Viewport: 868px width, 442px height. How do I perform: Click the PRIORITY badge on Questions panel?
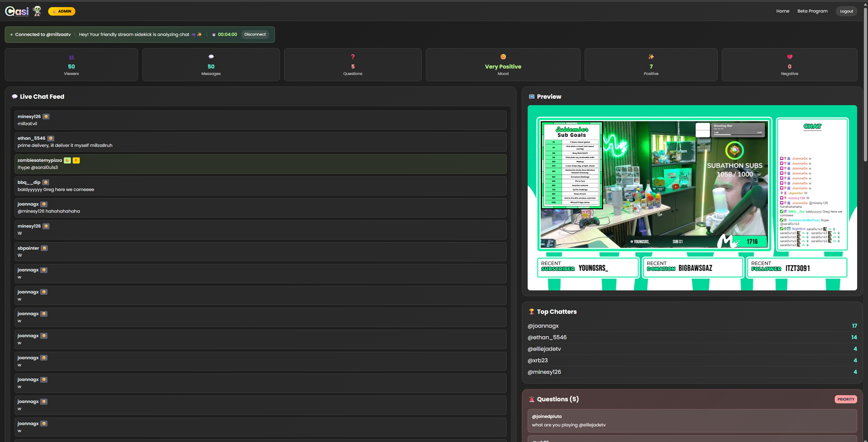[846, 399]
